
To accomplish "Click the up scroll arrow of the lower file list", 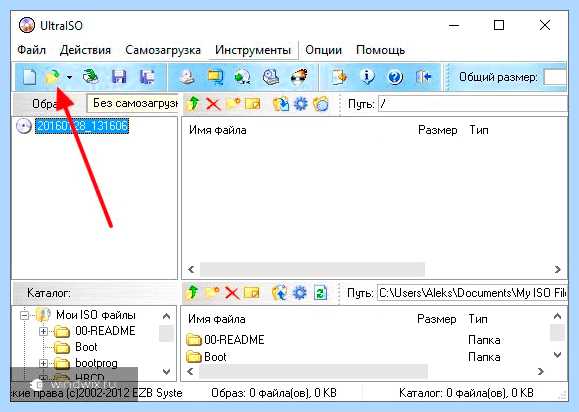I will [557, 316].
